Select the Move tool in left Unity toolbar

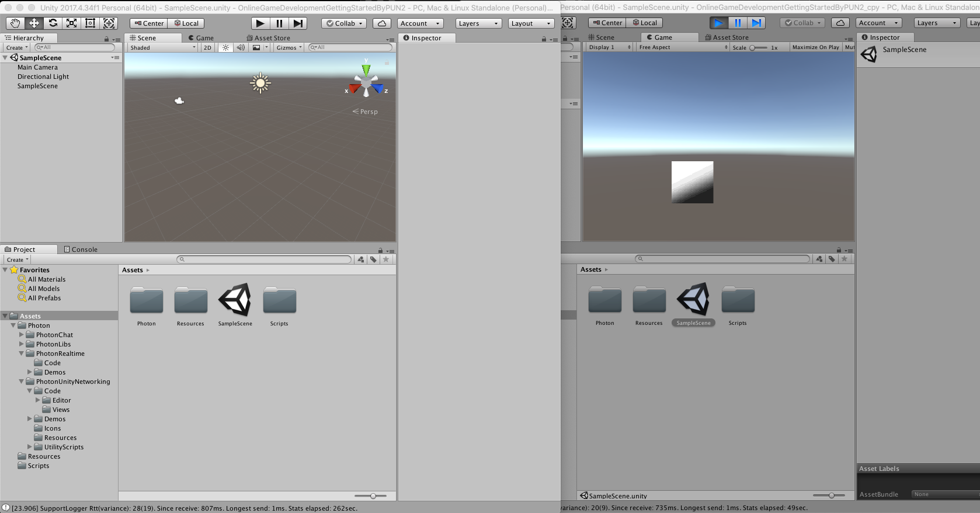[x=34, y=23]
